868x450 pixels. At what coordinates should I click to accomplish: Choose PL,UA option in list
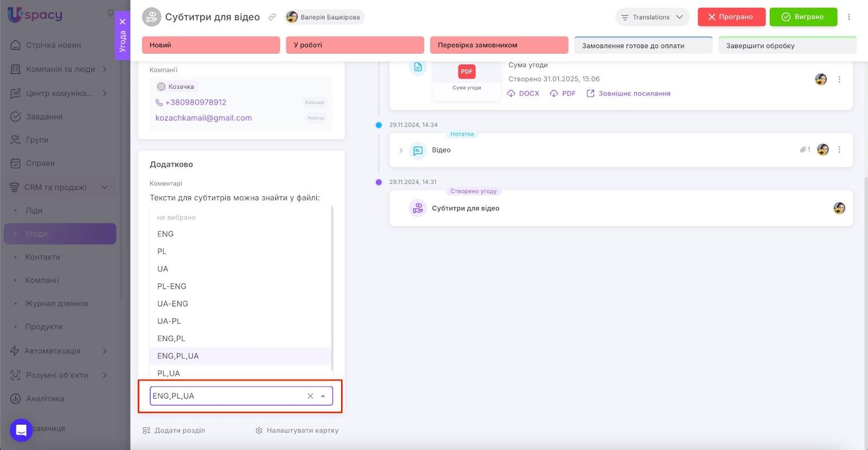(x=240, y=373)
